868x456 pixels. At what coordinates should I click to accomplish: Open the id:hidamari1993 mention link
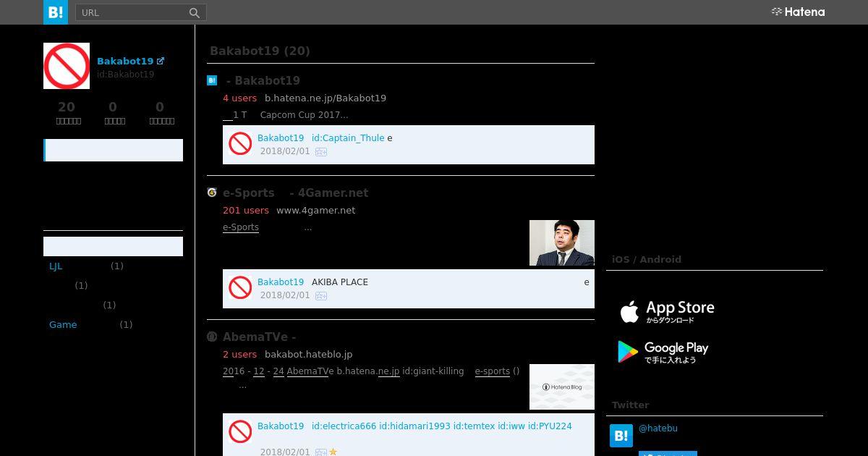(x=414, y=426)
